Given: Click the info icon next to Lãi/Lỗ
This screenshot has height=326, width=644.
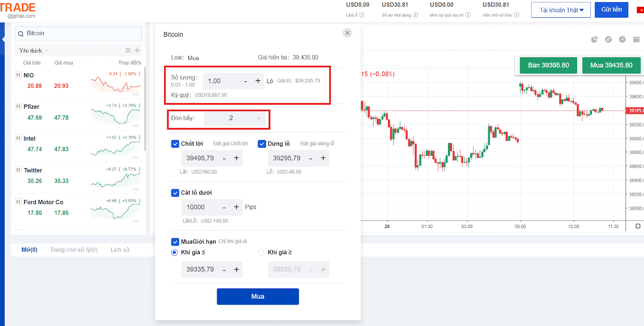Looking at the screenshot, I should click(362, 15).
